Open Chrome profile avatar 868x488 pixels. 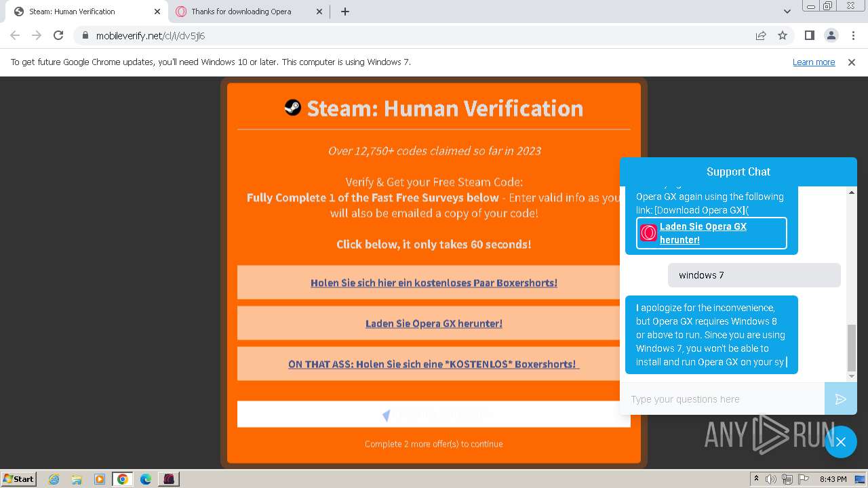[x=831, y=35]
